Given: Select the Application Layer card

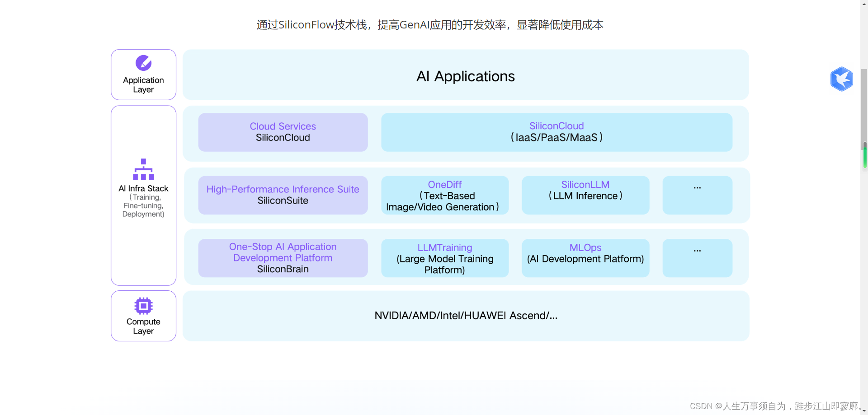Looking at the screenshot, I should [143, 75].
